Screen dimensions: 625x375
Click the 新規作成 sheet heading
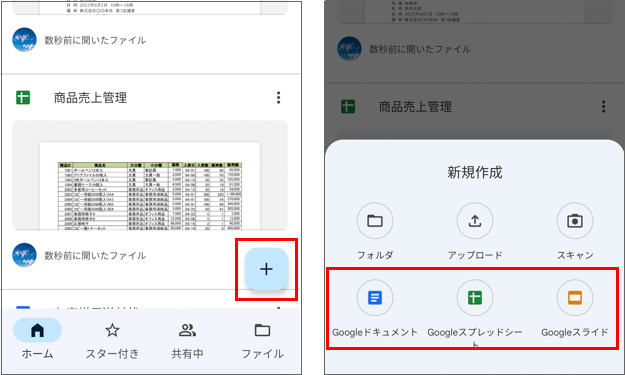tap(475, 173)
